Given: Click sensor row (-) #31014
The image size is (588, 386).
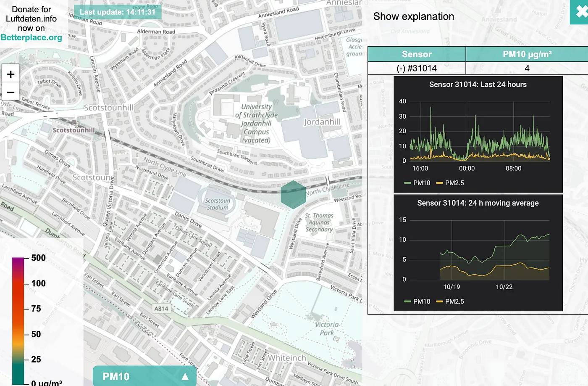Looking at the screenshot, I should (x=417, y=68).
